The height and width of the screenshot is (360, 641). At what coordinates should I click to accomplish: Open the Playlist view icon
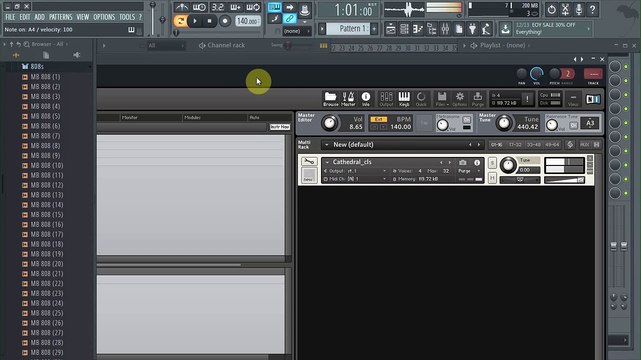tap(390, 29)
